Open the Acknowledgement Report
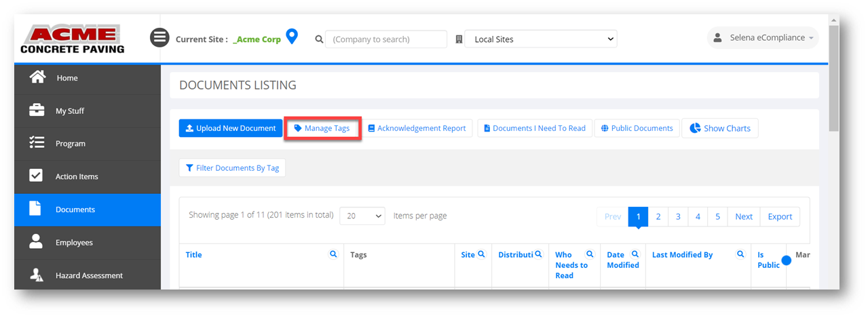 [x=417, y=128]
